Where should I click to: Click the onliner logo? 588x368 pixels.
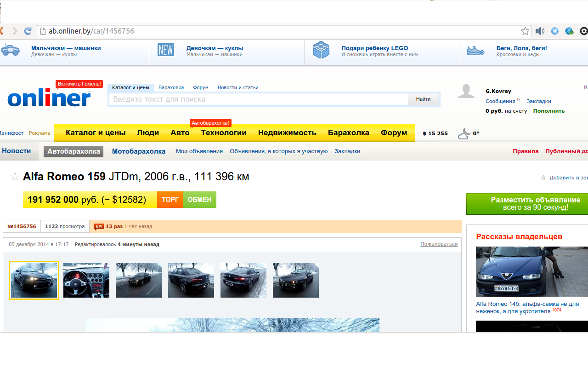pos(49,98)
